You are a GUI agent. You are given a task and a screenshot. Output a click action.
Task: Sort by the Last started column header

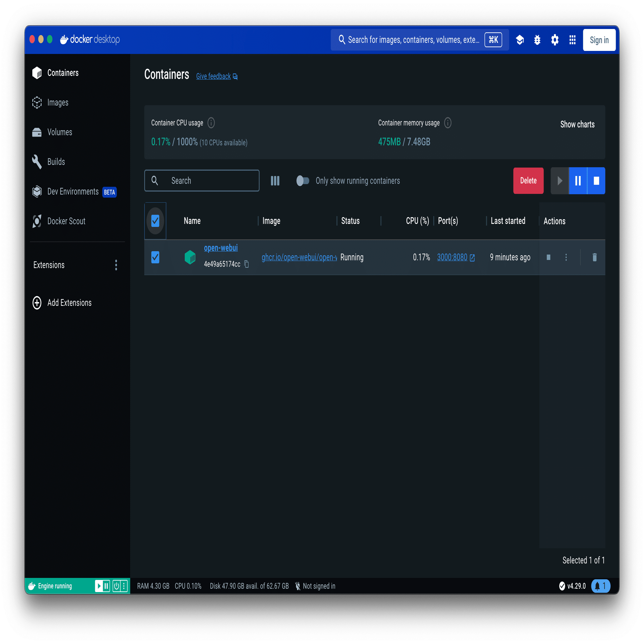coord(508,221)
